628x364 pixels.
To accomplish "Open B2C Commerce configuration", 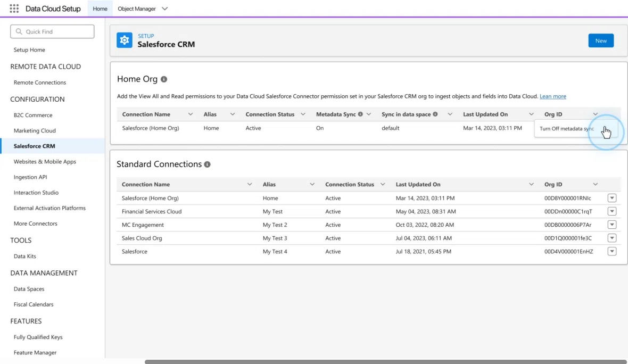I will point(33,115).
